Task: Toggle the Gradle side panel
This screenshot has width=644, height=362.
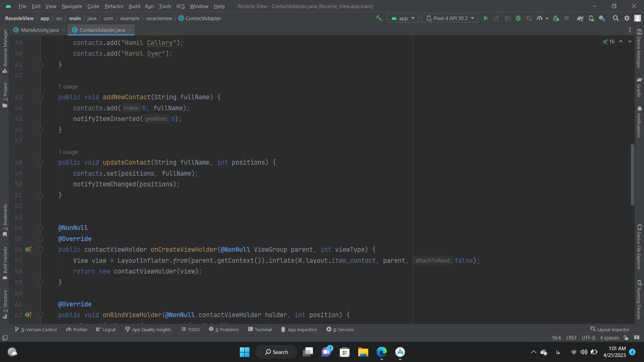Action: click(639, 87)
